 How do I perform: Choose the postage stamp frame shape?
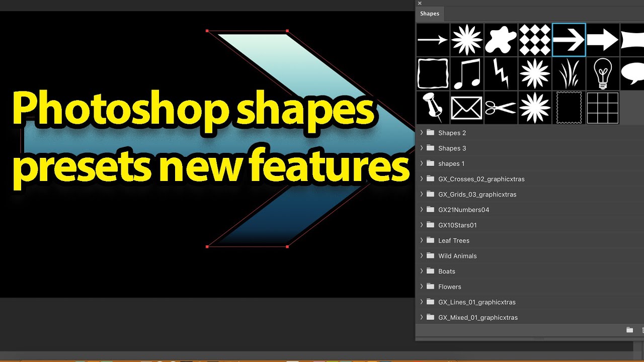[x=569, y=108]
